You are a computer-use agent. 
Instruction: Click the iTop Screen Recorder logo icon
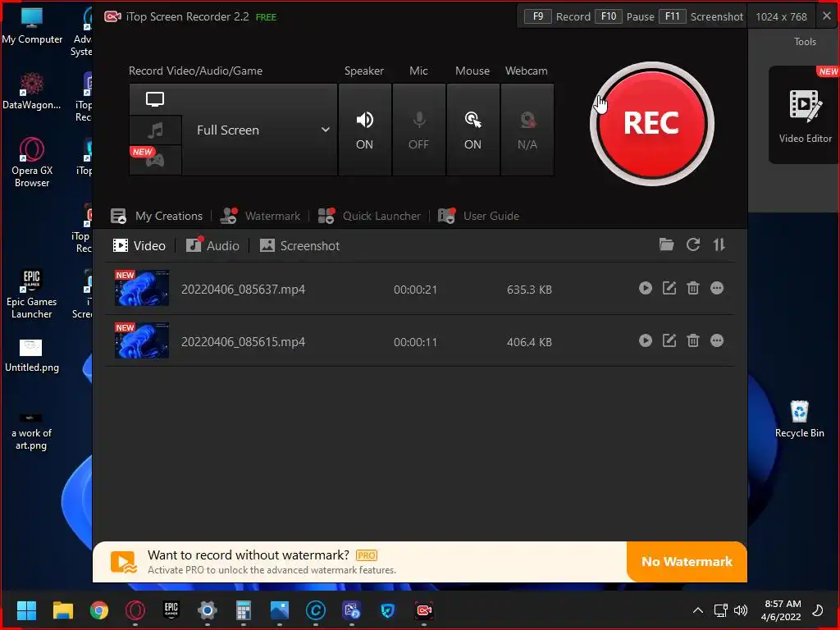click(112, 16)
